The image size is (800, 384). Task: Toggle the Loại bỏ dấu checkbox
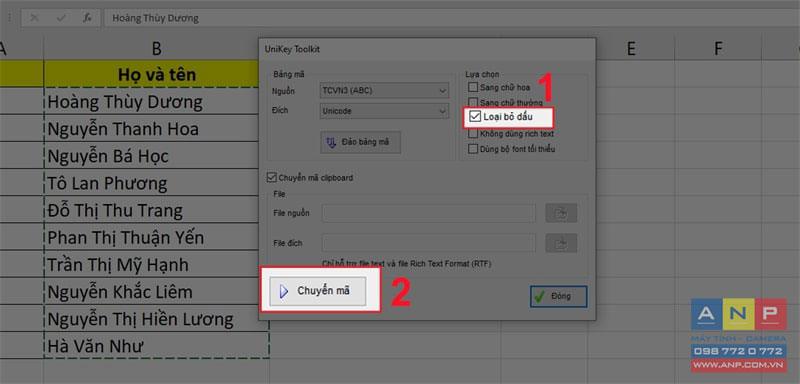click(x=474, y=117)
